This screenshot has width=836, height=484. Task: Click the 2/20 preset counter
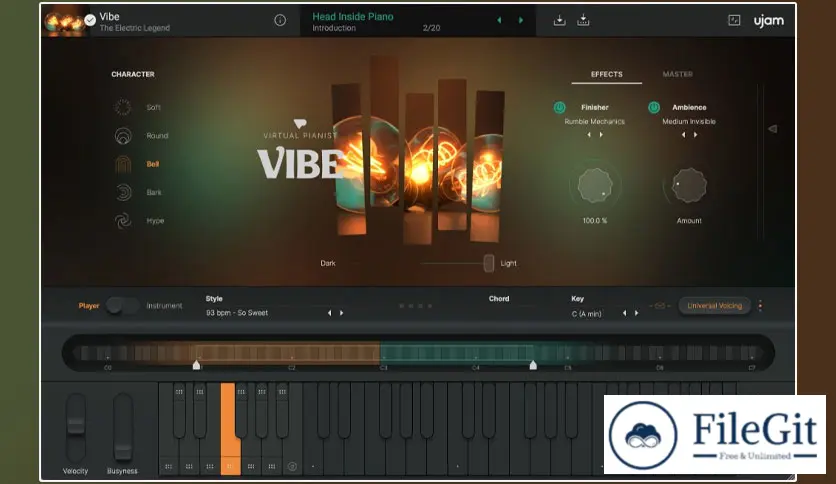pos(431,28)
